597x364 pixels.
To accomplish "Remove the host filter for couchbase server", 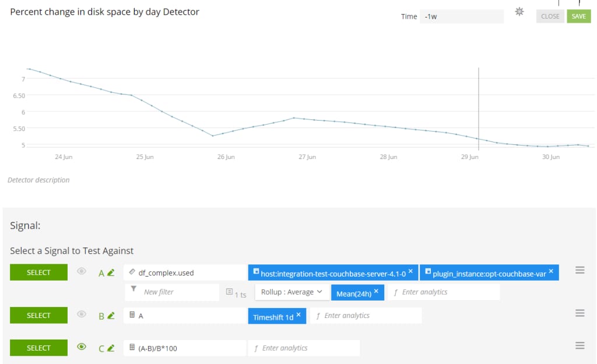I will pyautogui.click(x=410, y=271).
